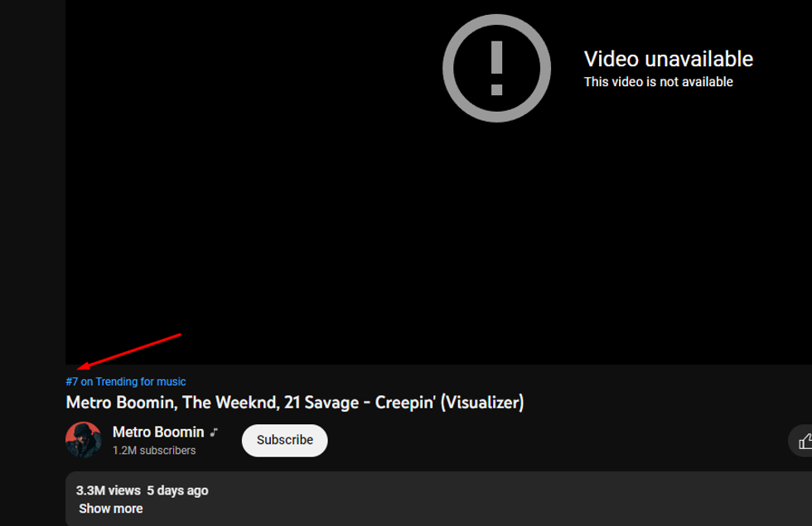Open Metro Boomin's channel avatar
The height and width of the screenshot is (526, 812).
coord(84,440)
